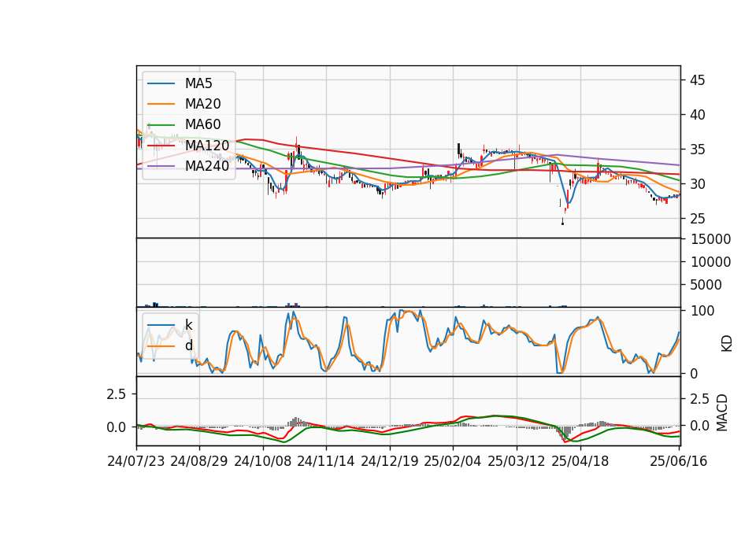Screen dimensions: 756x543
Task: Click the blue MA5 legend line sample
Action: point(161,84)
